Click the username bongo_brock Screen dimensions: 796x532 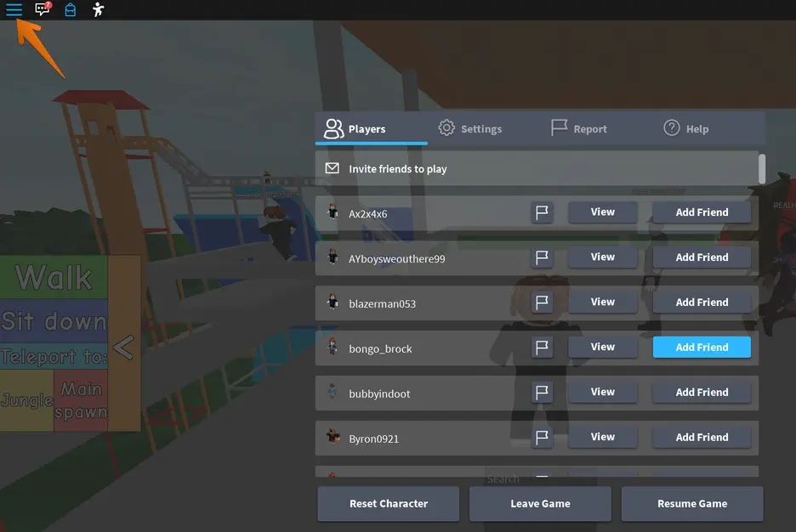click(x=380, y=349)
